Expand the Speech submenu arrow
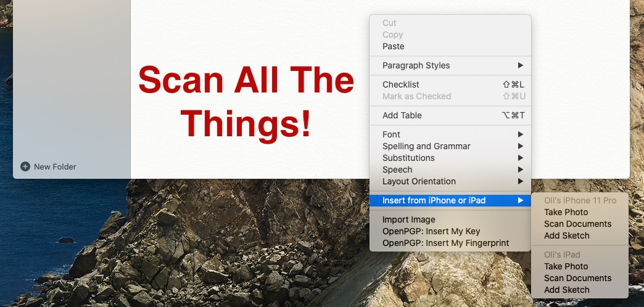 coord(521,170)
